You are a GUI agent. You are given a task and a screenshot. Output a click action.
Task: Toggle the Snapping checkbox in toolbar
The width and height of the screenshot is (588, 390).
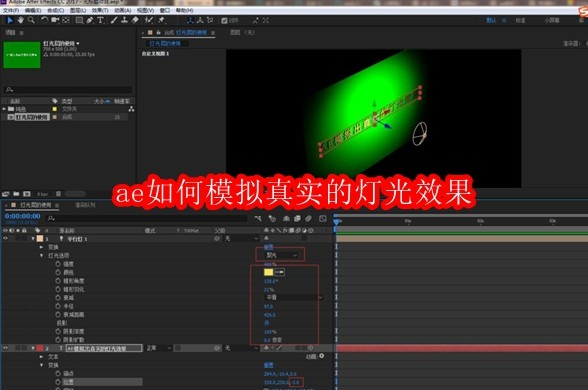pyautogui.click(x=224, y=21)
